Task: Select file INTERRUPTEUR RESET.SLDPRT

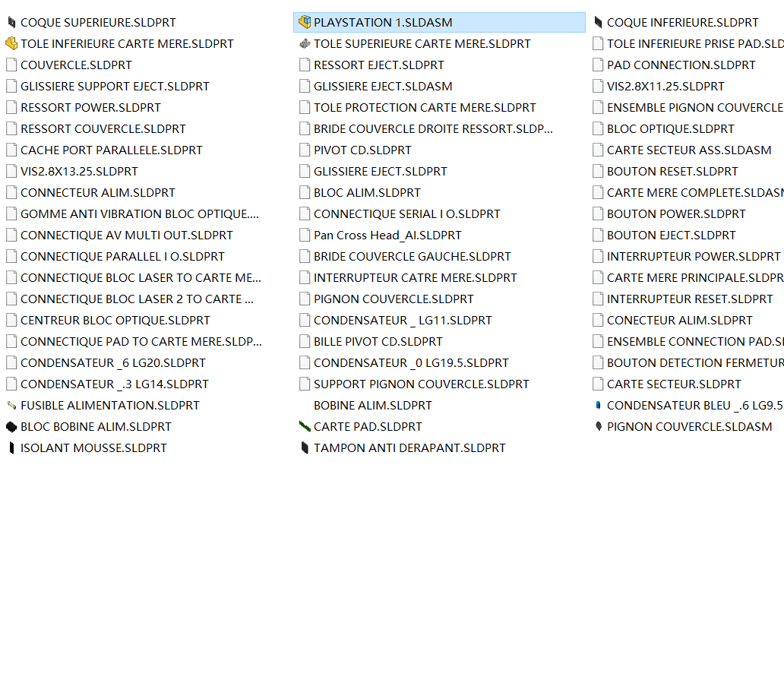Action: (690, 299)
